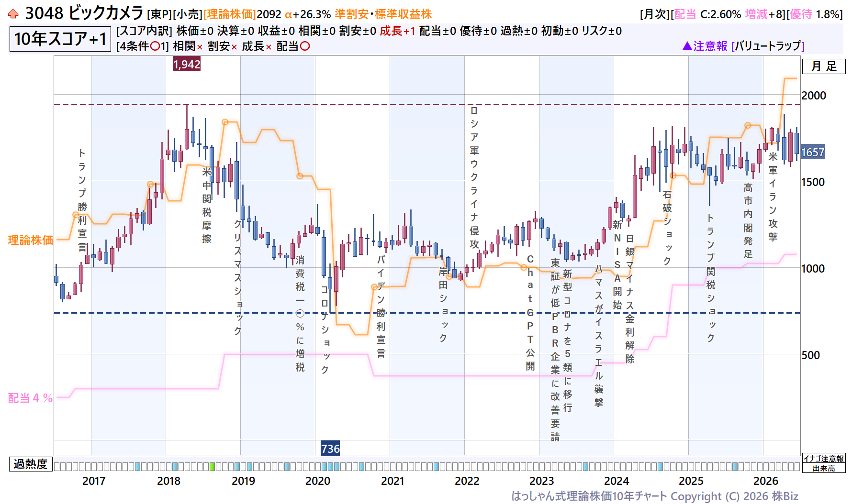
Task: Click the 1500 price axis label
Action: click(813, 182)
